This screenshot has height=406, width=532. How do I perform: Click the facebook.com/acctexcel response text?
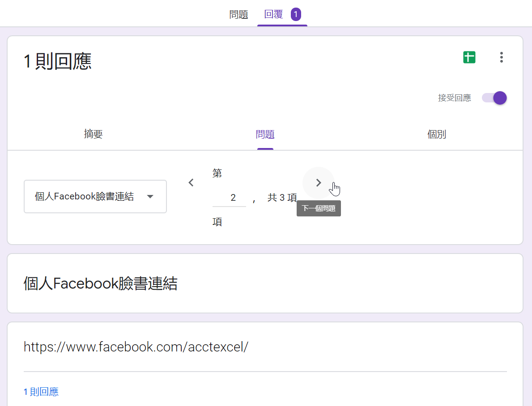[136, 347]
